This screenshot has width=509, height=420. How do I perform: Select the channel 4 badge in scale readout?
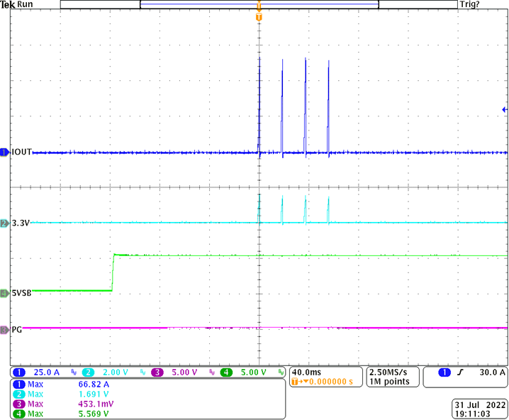click(226, 372)
